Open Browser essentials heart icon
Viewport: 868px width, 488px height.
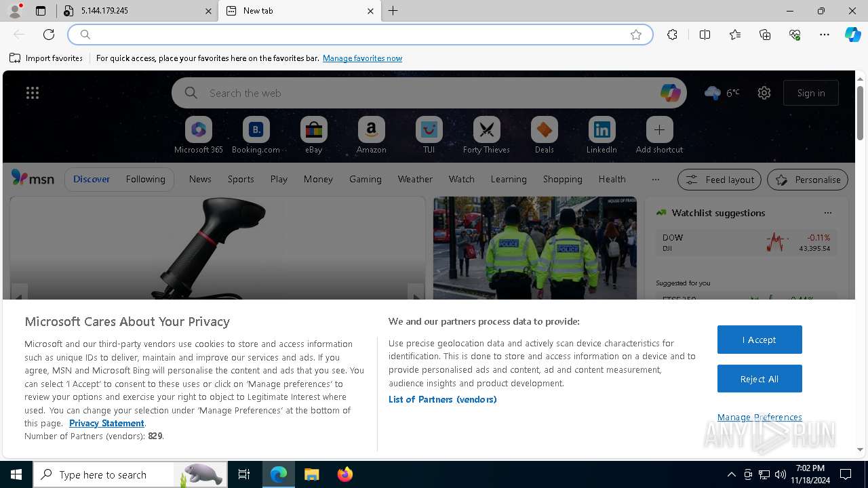click(x=795, y=35)
